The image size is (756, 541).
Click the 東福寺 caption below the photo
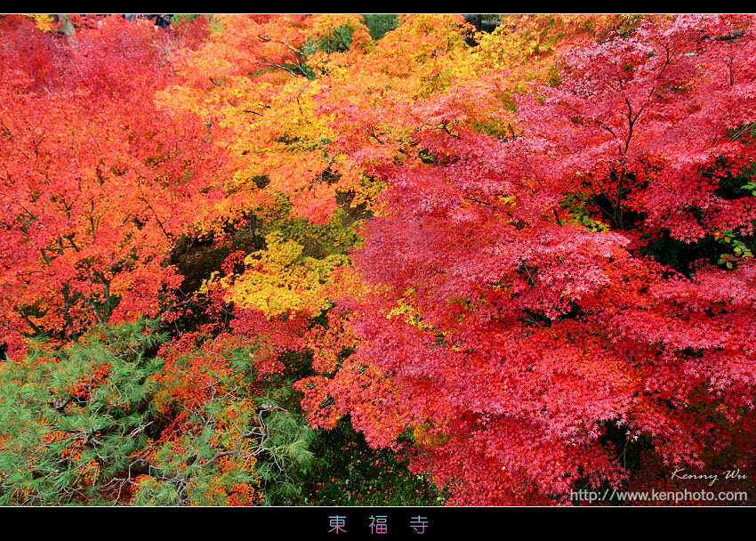click(379, 525)
